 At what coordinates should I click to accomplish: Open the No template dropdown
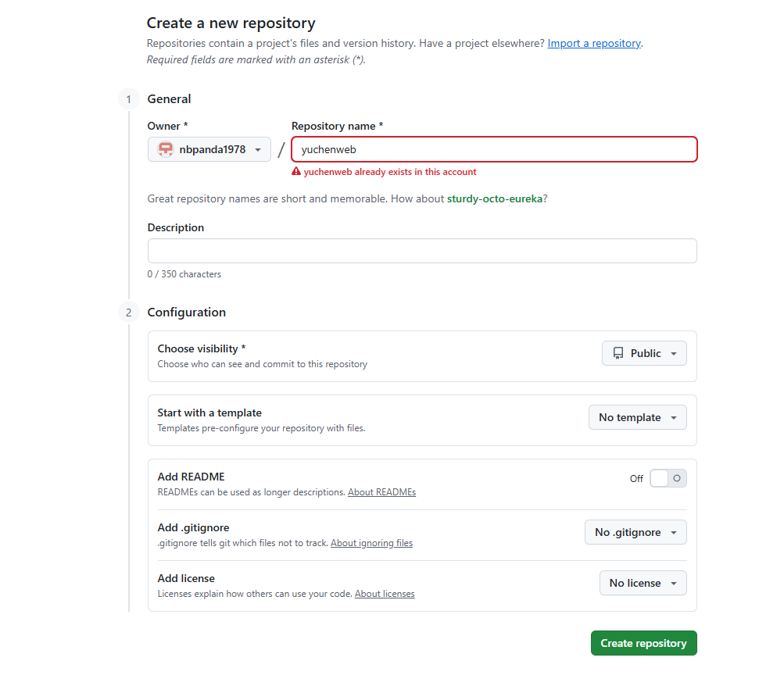pyautogui.click(x=637, y=417)
